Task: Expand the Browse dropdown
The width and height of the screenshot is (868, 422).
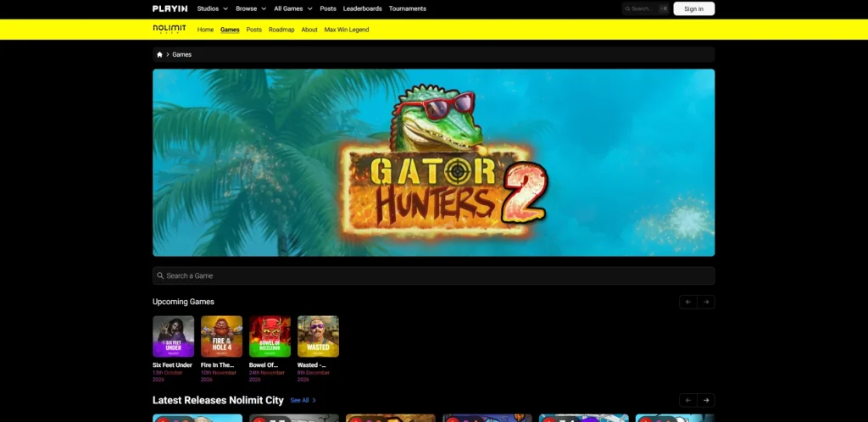Action: [251, 8]
